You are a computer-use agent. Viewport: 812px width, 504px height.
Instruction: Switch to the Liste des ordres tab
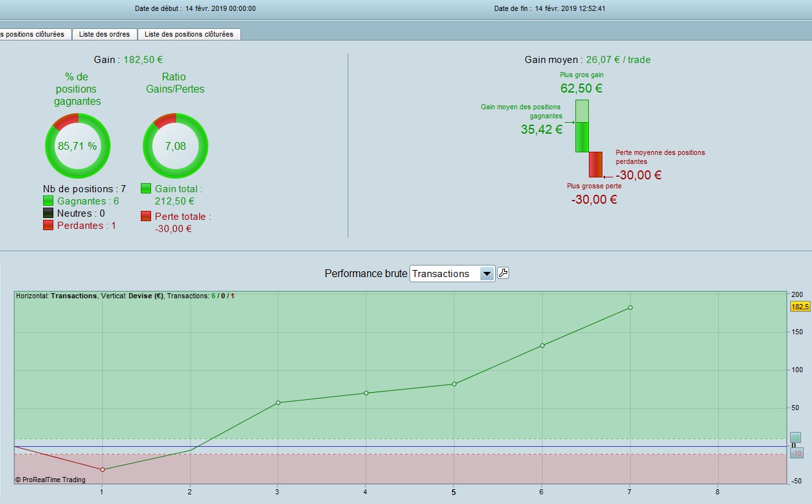click(104, 34)
